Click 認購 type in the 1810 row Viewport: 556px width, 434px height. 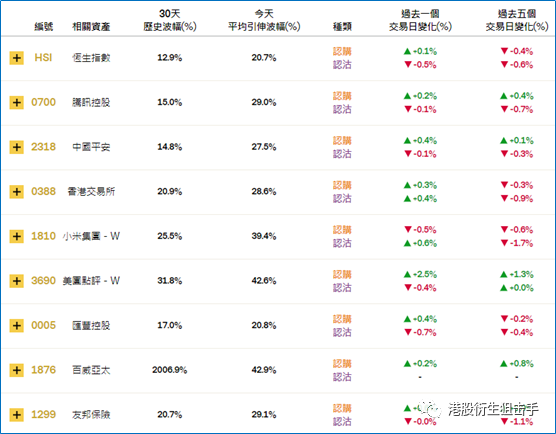tap(342, 230)
